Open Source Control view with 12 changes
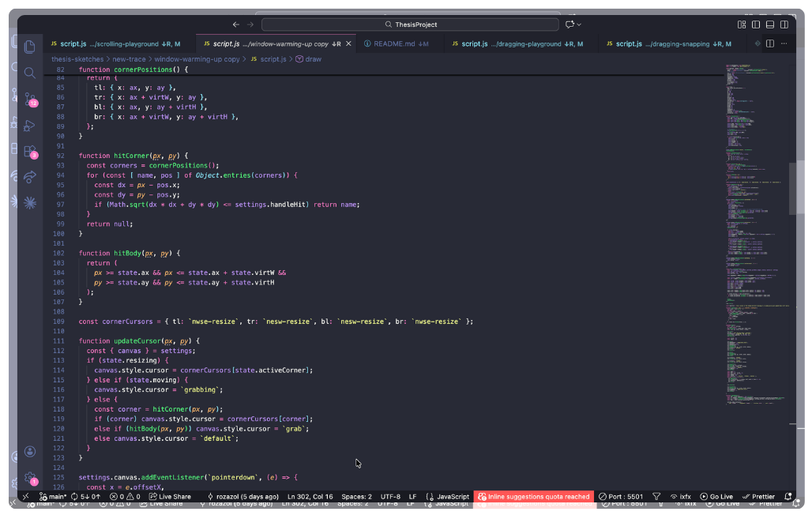 [30, 99]
